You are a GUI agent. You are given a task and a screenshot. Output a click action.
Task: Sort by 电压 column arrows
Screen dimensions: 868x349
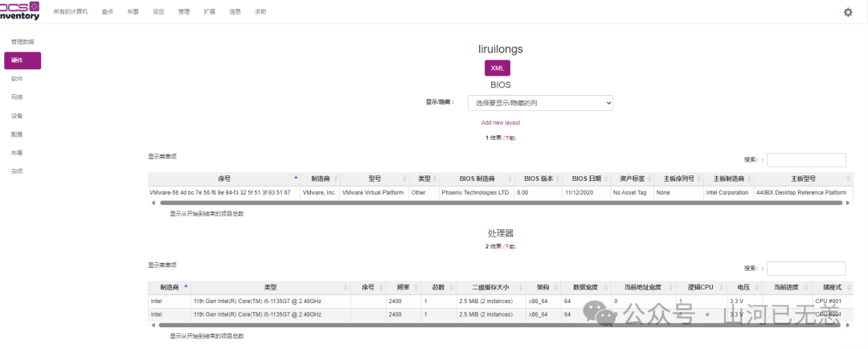pyautogui.click(x=755, y=288)
